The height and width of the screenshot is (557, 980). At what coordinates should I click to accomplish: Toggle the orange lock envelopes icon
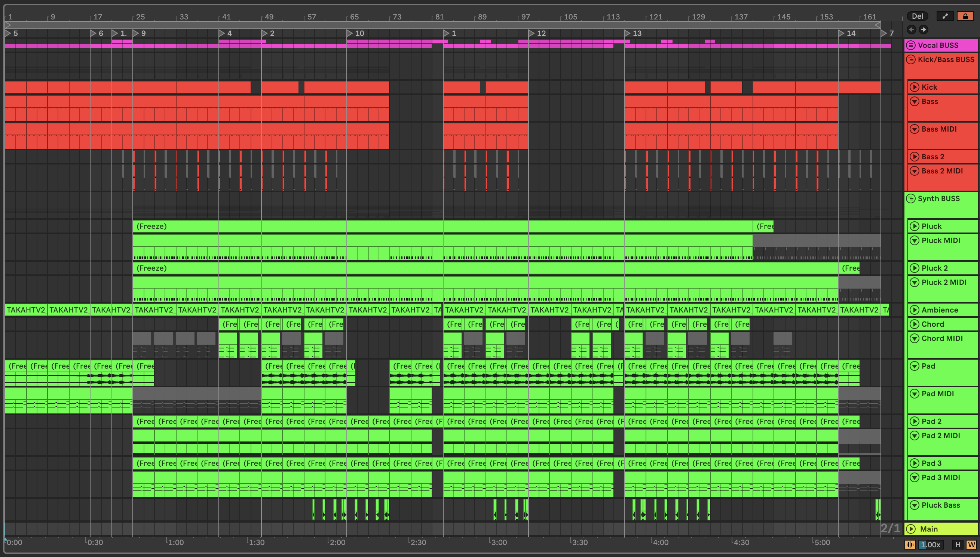click(965, 16)
